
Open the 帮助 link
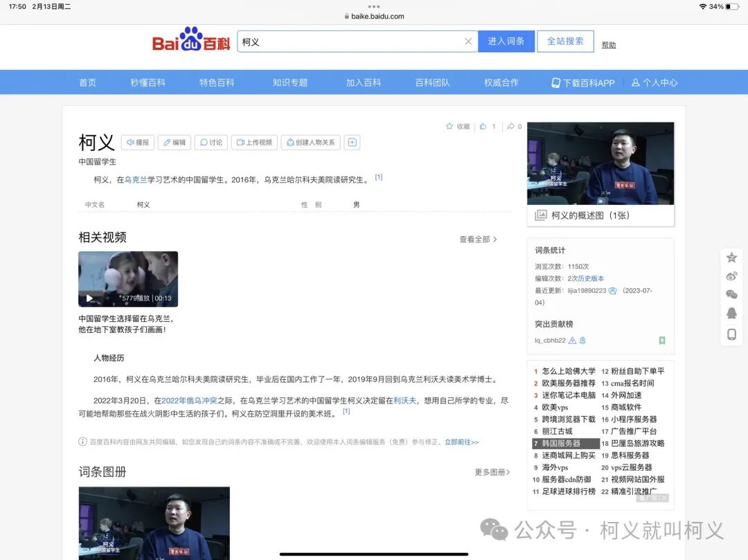609,45
